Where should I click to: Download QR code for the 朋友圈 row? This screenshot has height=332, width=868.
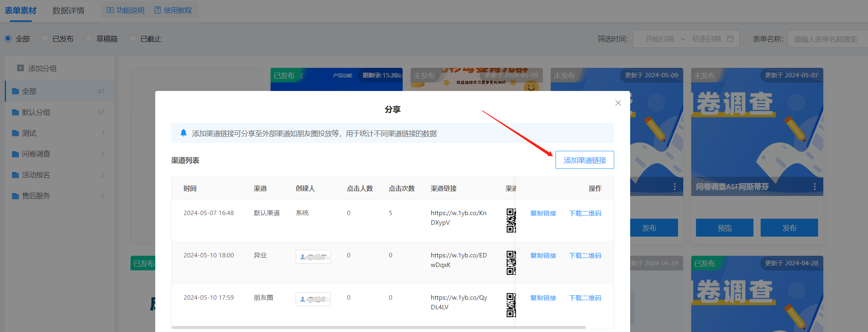click(x=585, y=298)
